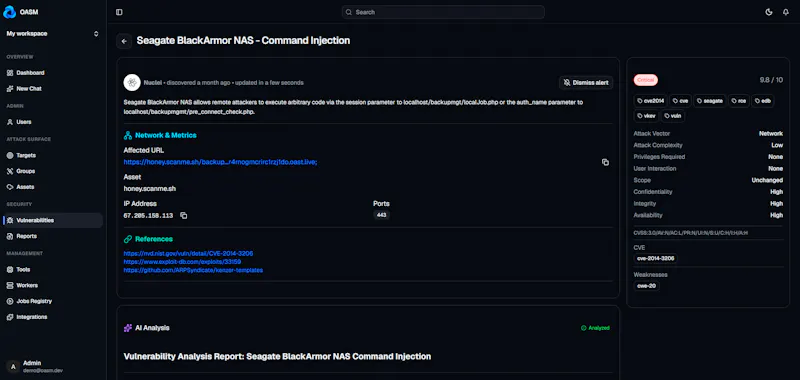Open Users in sidebar

click(52, 122)
